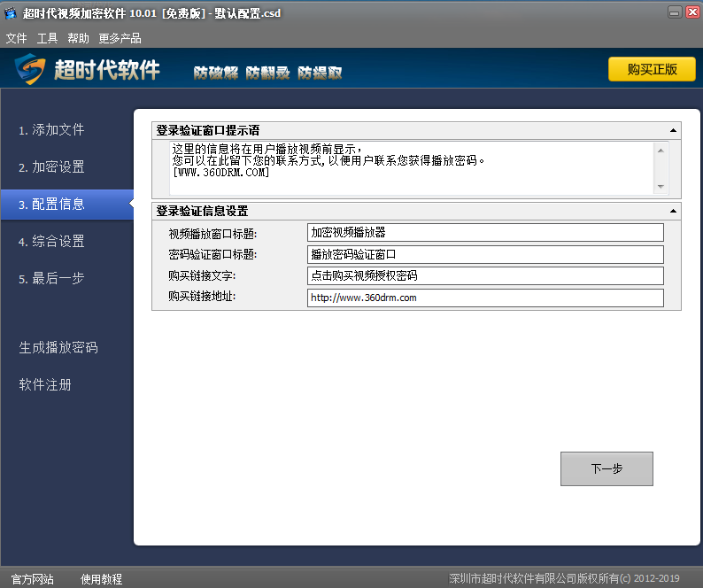Open the 官方网站 link in footer
This screenshot has width=703, height=588.
(x=33, y=579)
